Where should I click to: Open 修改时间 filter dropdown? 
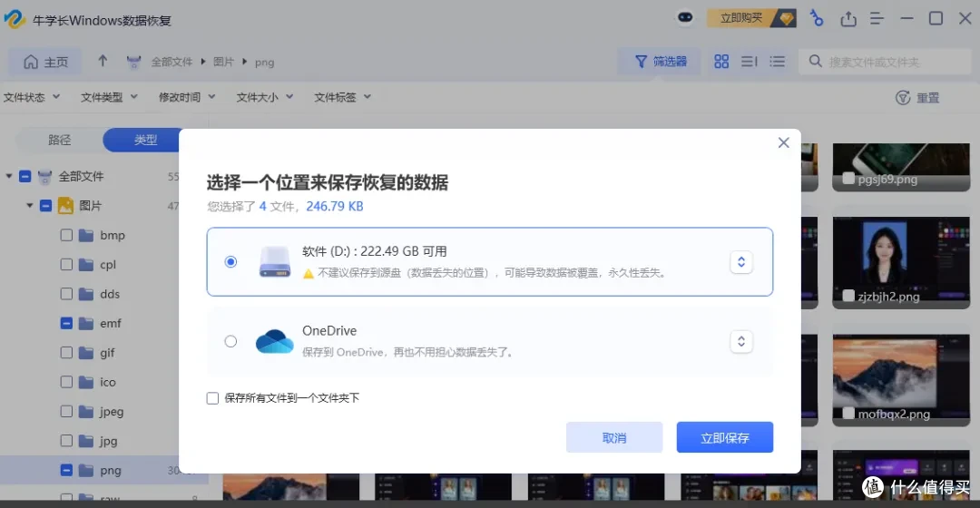[x=187, y=97]
